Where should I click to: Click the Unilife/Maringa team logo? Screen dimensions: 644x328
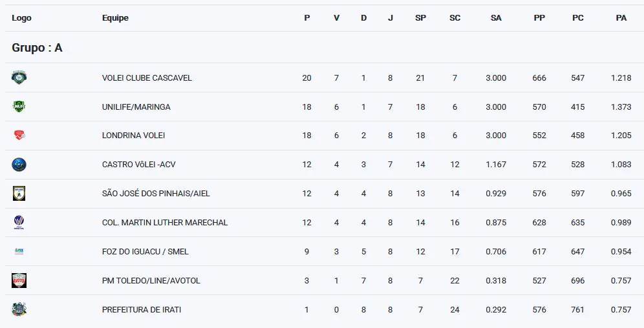[x=19, y=107]
